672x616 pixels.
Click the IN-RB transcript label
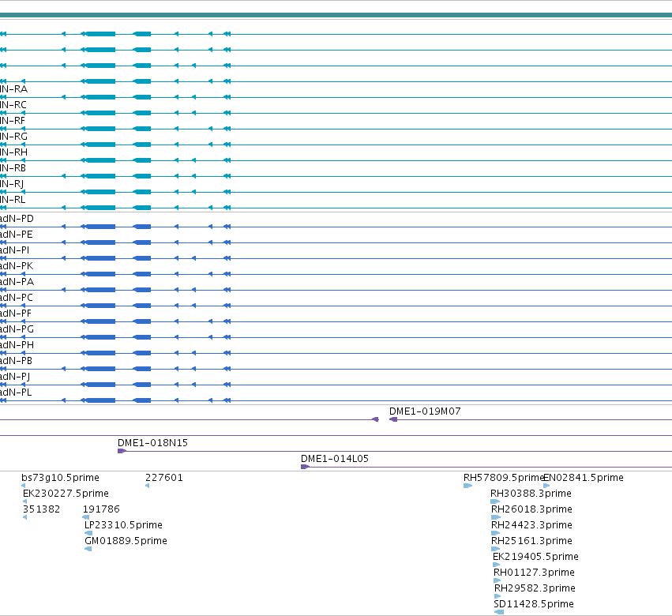click(13, 168)
